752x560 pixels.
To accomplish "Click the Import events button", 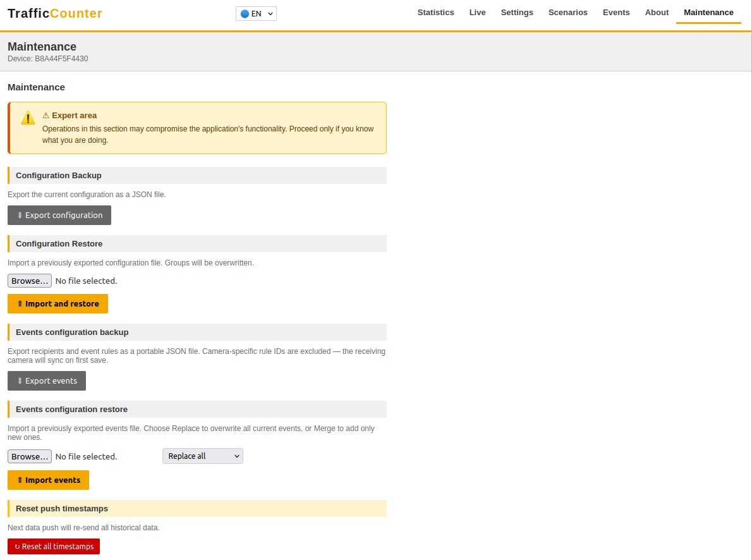I will [49, 480].
